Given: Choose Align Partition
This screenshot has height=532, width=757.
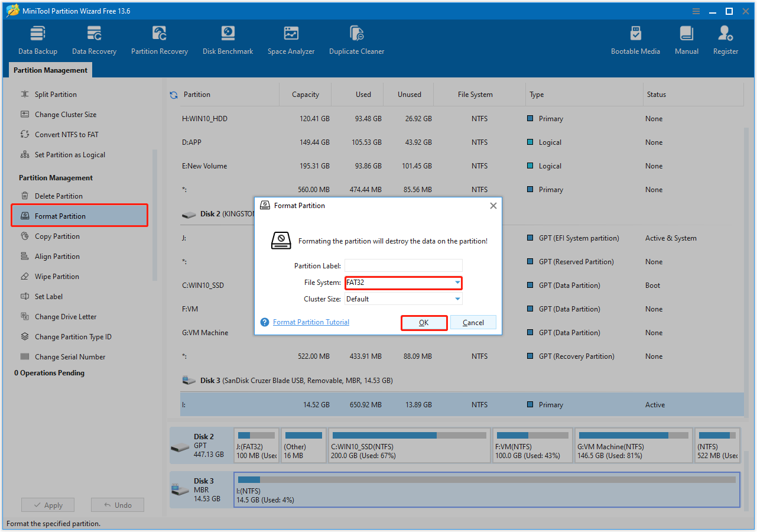Looking at the screenshot, I should pyautogui.click(x=57, y=257).
